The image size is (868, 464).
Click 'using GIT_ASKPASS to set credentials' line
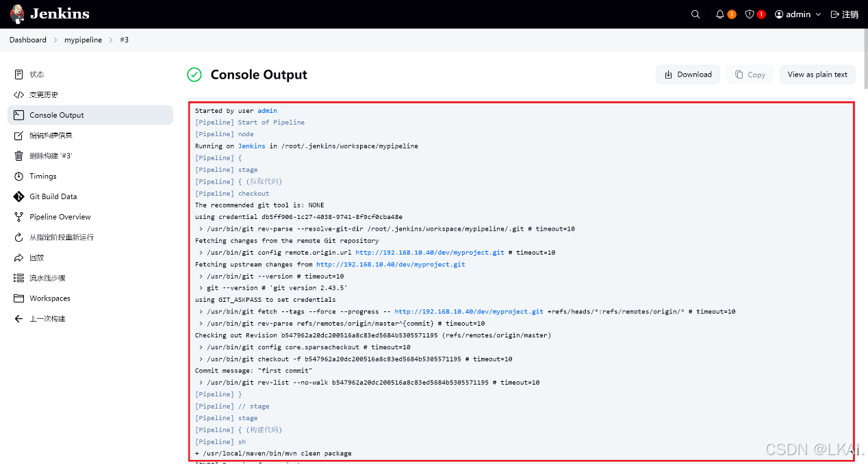(x=266, y=299)
